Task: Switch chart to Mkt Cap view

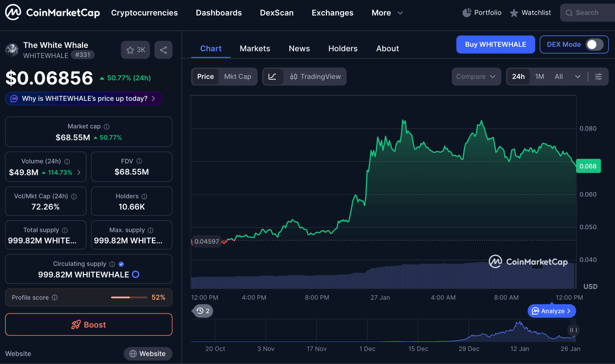Action: [238, 77]
